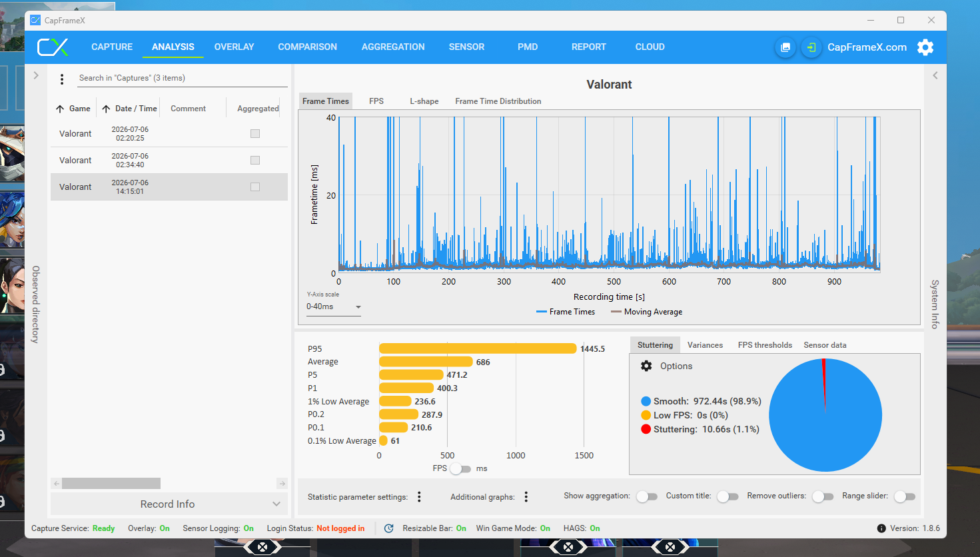Turn on Range slider toggle
The image size is (980, 557).
click(x=904, y=496)
